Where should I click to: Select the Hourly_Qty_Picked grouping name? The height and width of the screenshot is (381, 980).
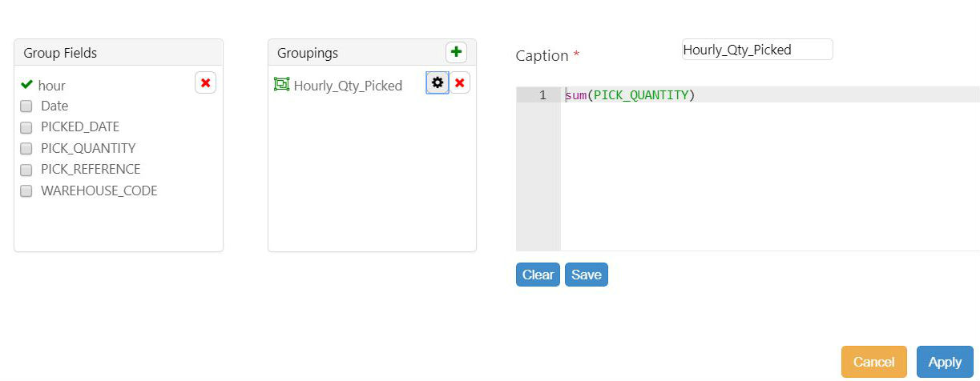(348, 86)
